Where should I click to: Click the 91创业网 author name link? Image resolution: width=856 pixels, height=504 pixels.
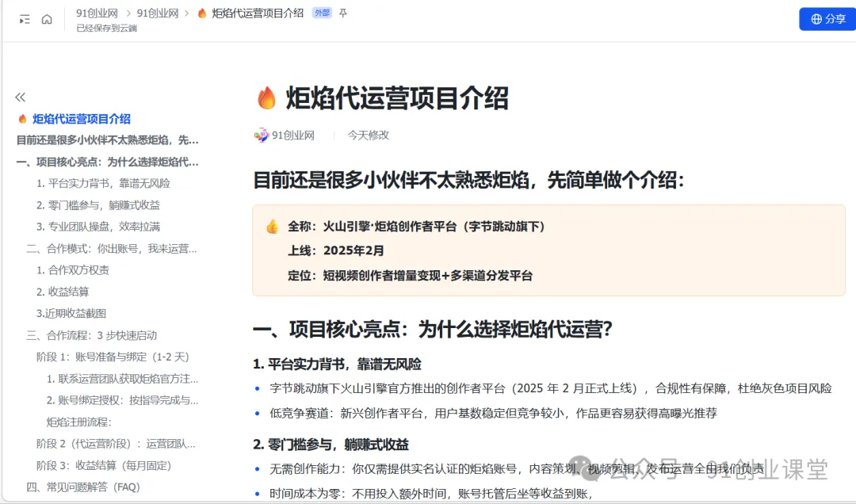pos(296,136)
